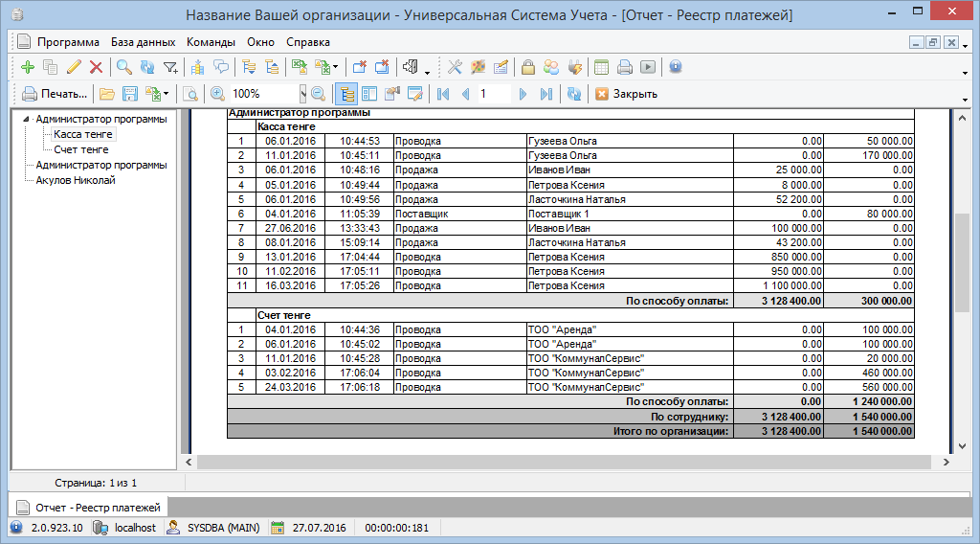Image resolution: width=980 pixels, height=544 pixels.
Task: Click the funnel filter icon
Action: tap(170, 67)
